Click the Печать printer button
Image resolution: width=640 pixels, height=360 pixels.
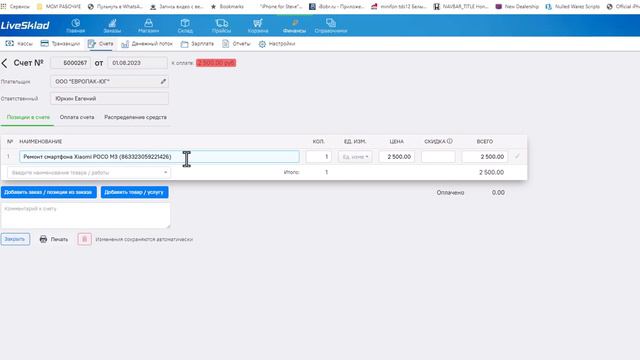point(53,239)
